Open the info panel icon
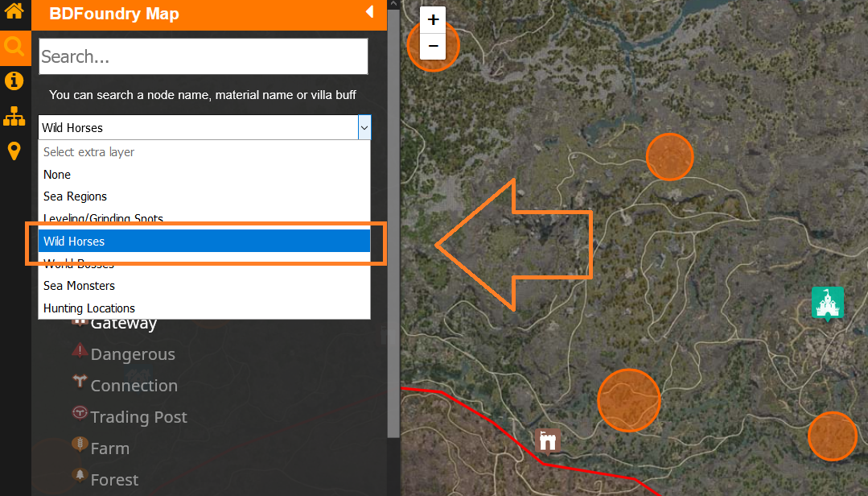This screenshot has height=496, width=868. point(14,81)
